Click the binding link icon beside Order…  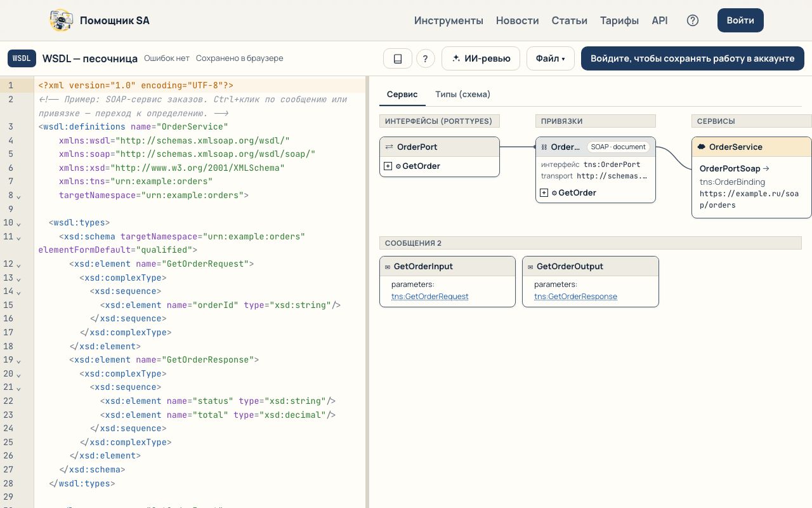pos(544,147)
